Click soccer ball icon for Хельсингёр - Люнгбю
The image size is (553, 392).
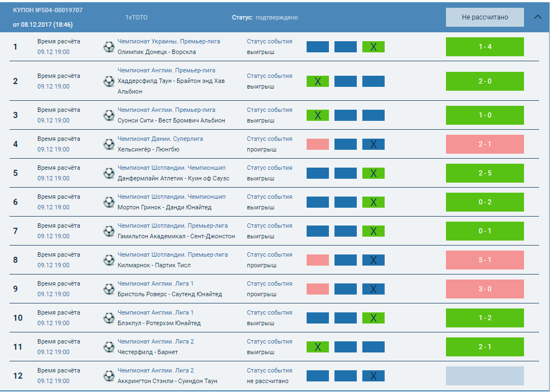[x=109, y=144]
